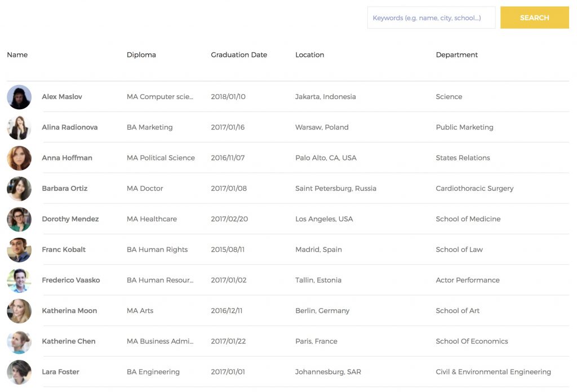This screenshot has height=392, width=577.
Task: Sort by the Location column header
Action: [x=309, y=55]
